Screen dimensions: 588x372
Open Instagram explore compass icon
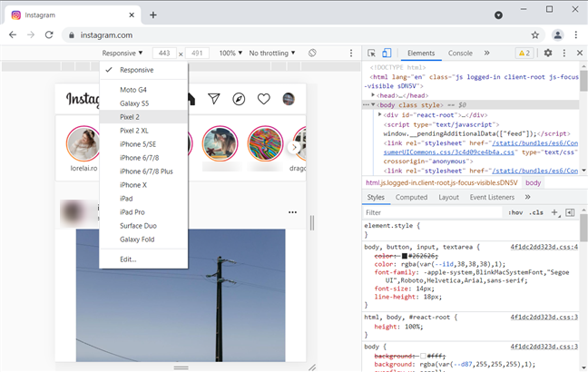239,99
